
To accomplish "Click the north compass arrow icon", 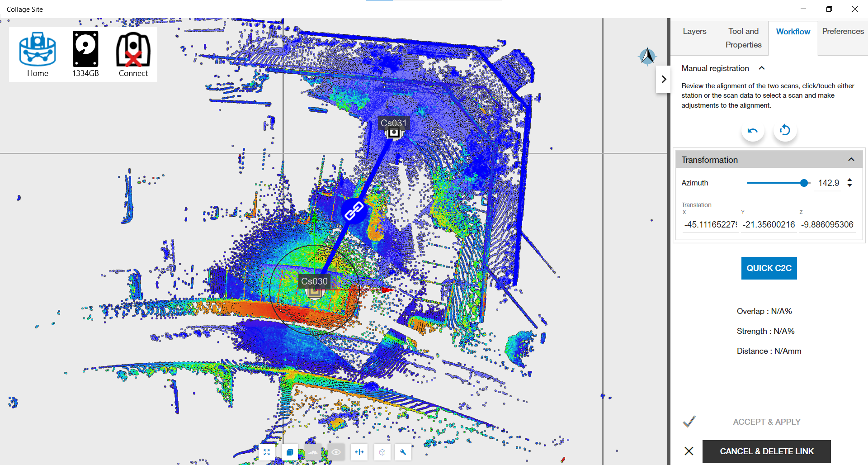I will tap(647, 57).
